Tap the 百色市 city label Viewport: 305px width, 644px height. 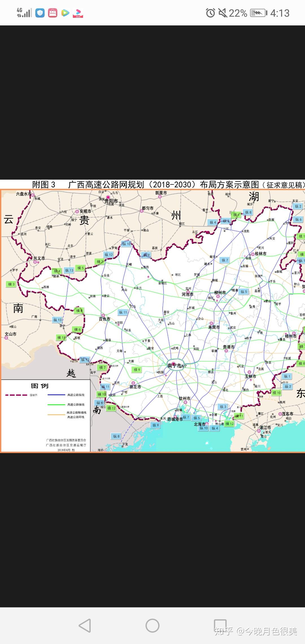click(104, 319)
